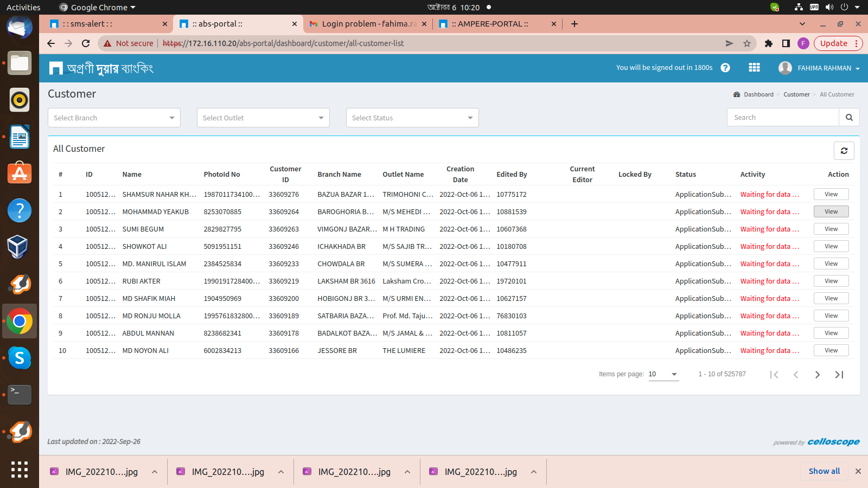Go to the last page of results
868x488 pixels.
[x=839, y=375]
